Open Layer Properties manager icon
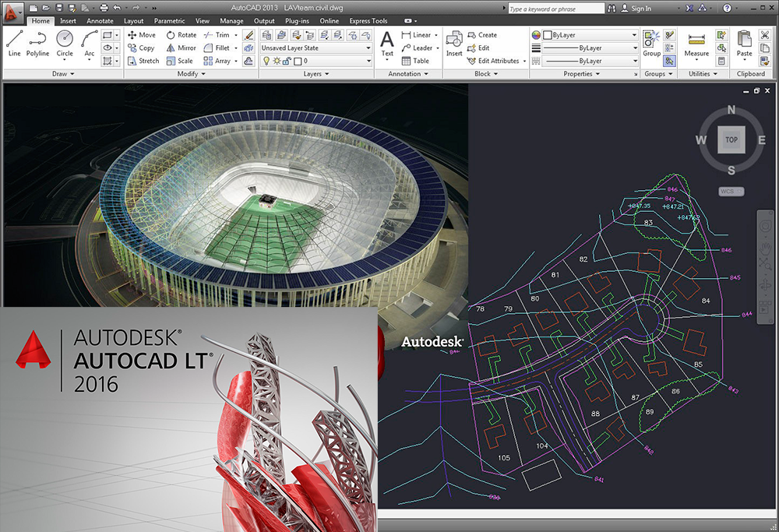779x532 pixels. [266, 35]
